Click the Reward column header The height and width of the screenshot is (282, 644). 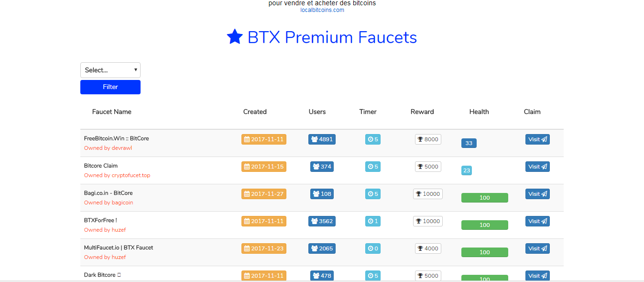422,112
